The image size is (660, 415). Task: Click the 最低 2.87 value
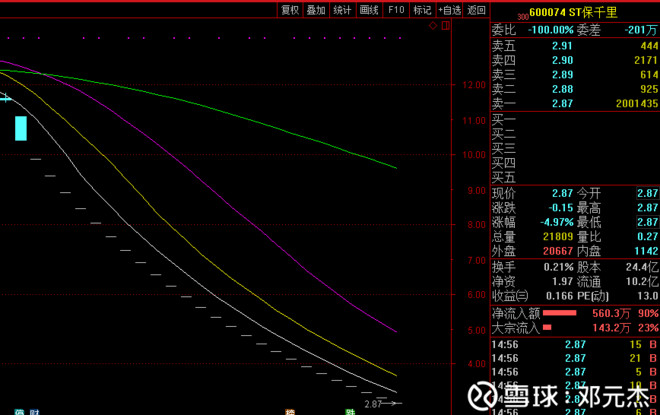coord(647,222)
